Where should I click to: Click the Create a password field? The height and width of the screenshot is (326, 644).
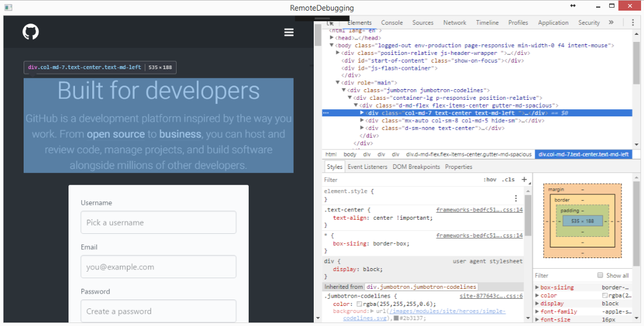click(x=158, y=311)
